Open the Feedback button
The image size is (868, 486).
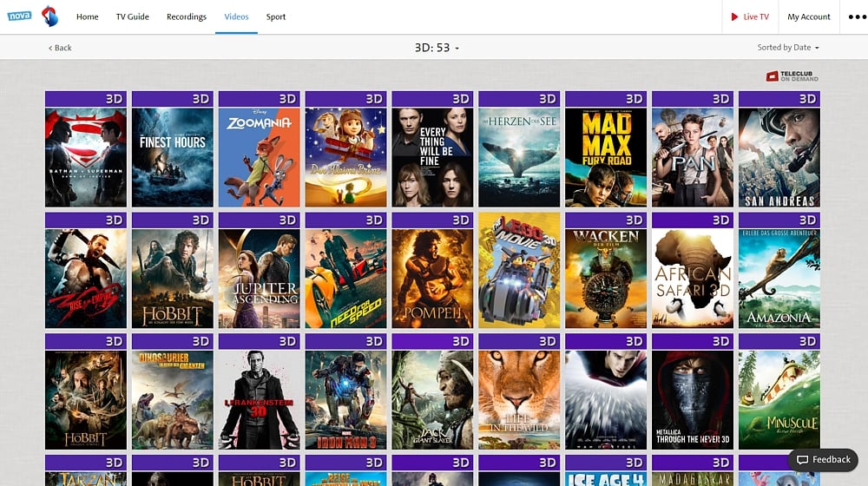823,459
